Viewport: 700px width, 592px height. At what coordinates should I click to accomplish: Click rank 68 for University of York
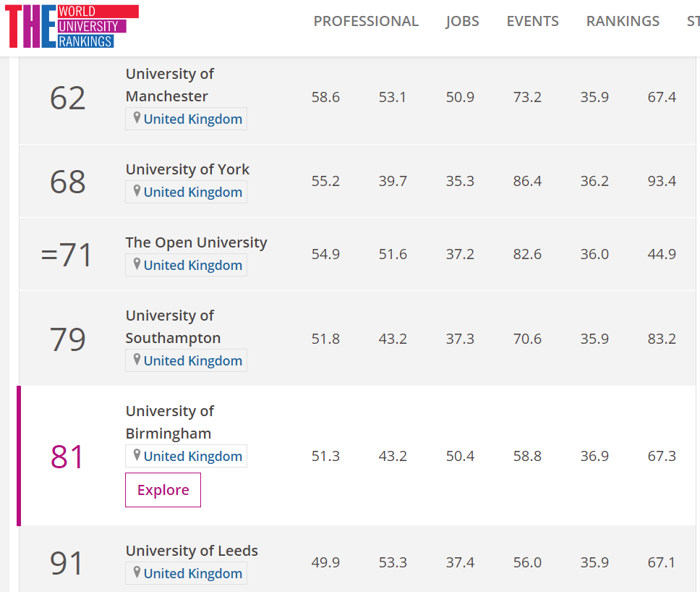click(x=67, y=182)
